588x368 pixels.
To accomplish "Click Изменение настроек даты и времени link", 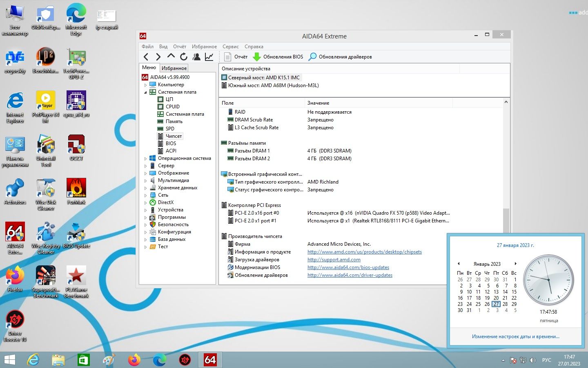I will point(516,337).
